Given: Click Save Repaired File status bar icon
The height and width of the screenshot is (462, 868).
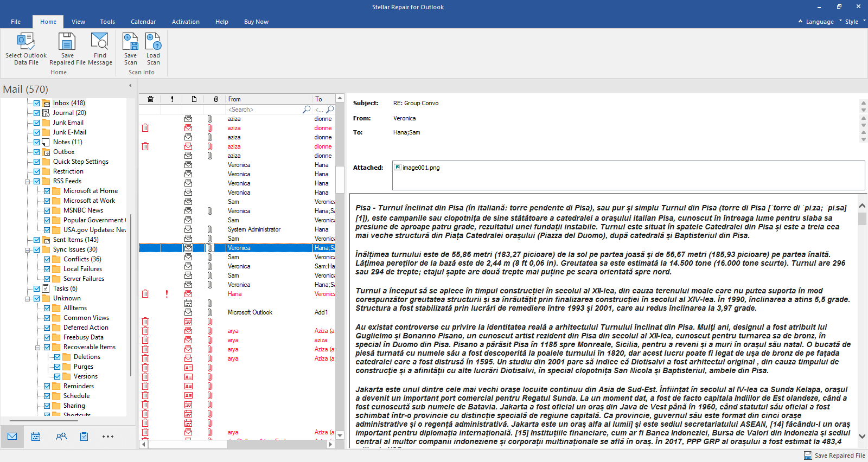Looking at the screenshot, I should click(x=808, y=455).
